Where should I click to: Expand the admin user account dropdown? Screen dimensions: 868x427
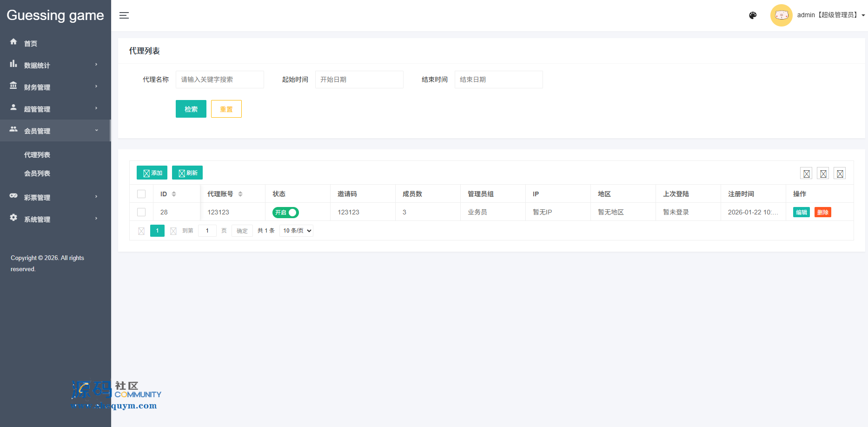point(830,15)
